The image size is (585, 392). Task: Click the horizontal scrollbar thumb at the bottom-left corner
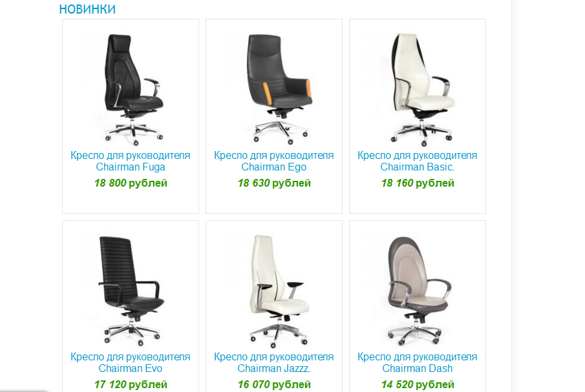click(23, 391)
